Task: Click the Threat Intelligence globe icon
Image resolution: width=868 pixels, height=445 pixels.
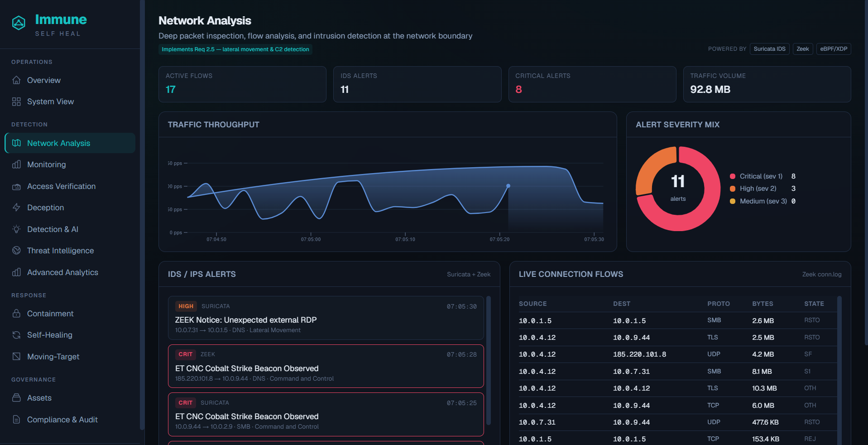Action: [17, 251]
